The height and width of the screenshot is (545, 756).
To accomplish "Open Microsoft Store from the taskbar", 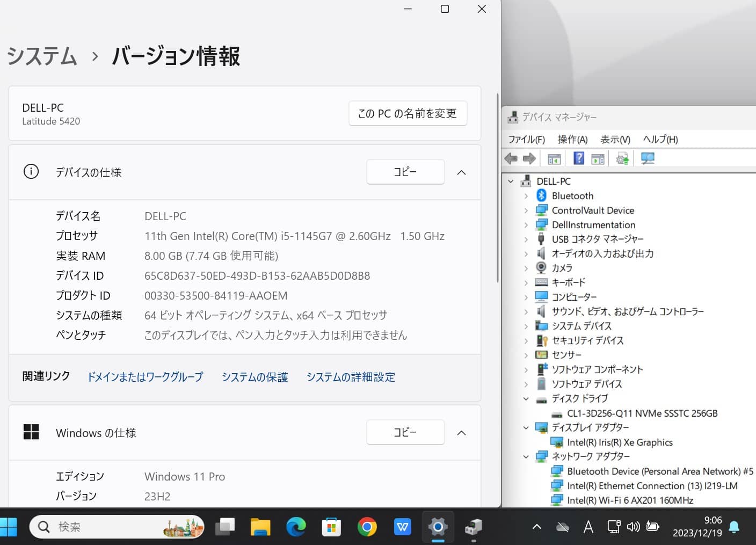I will pos(331,527).
